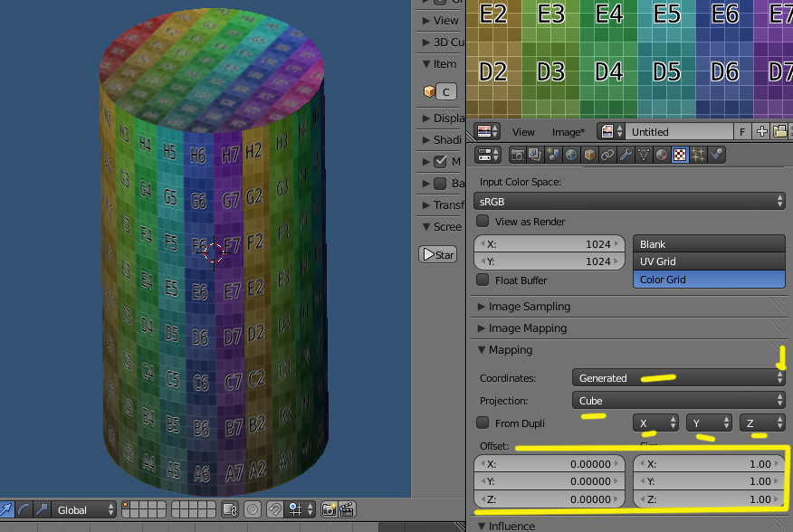Click OpenGL render image camera icon
Screen dimensions: 793x532
(x=330, y=509)
